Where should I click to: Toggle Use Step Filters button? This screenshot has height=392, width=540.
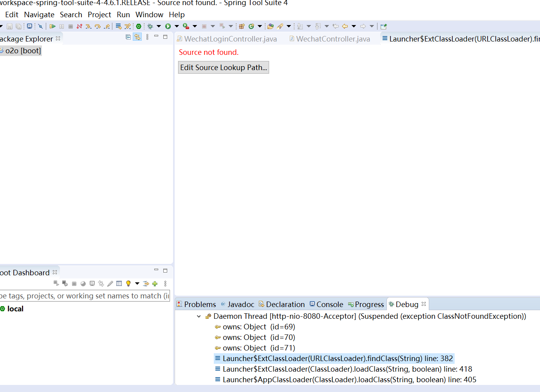pyautogui.click(x=128, y=26)
